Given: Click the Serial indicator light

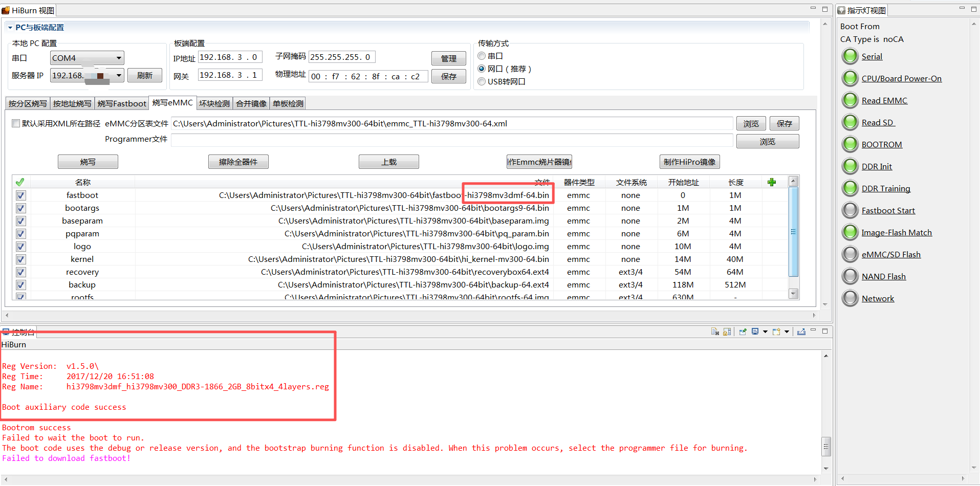Looking at the screenshot, I should pos(850,56).
